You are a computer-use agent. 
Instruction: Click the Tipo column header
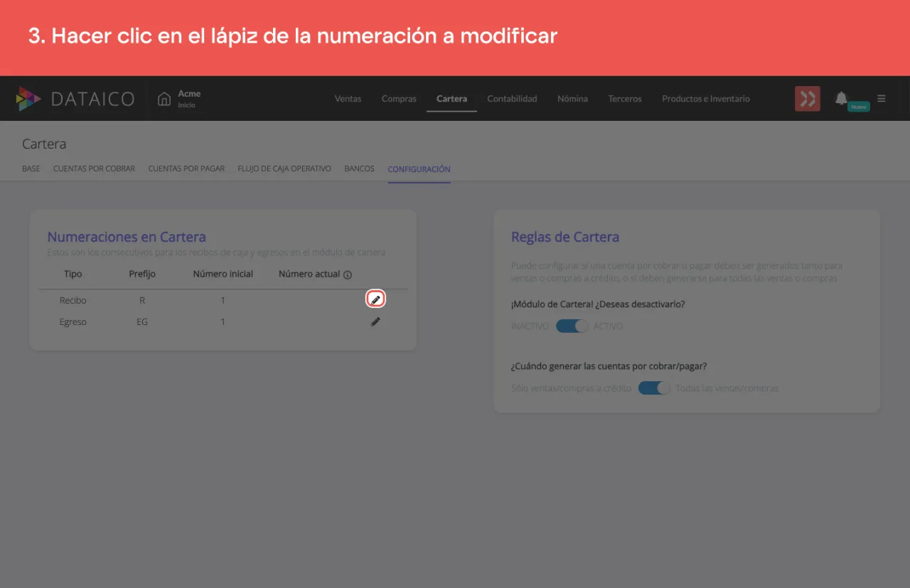pos(73,274)
